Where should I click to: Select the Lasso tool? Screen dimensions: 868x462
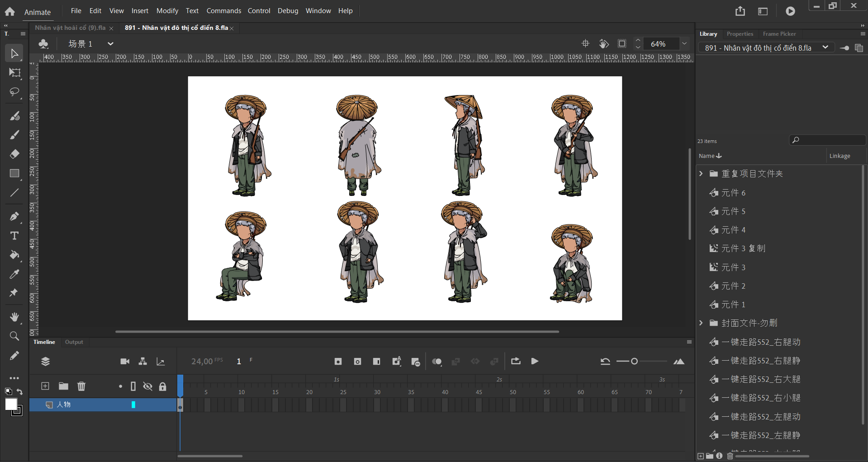pos(14,92)
